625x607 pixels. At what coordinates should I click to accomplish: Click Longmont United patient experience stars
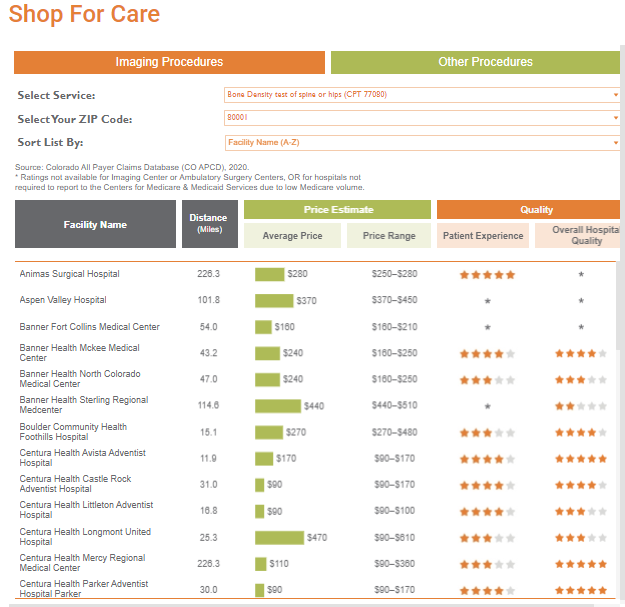coord(487,538)
